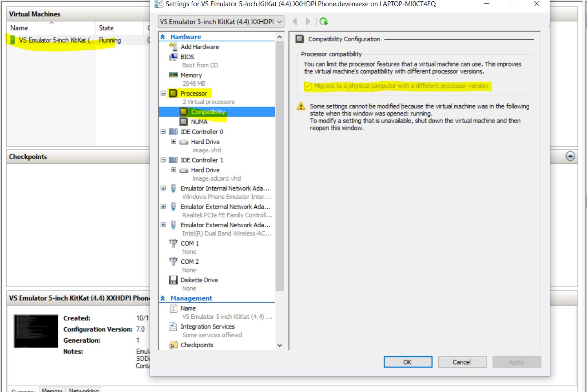Expand the image.sdcard.vhd Hard Drive node

pos(174,170)
